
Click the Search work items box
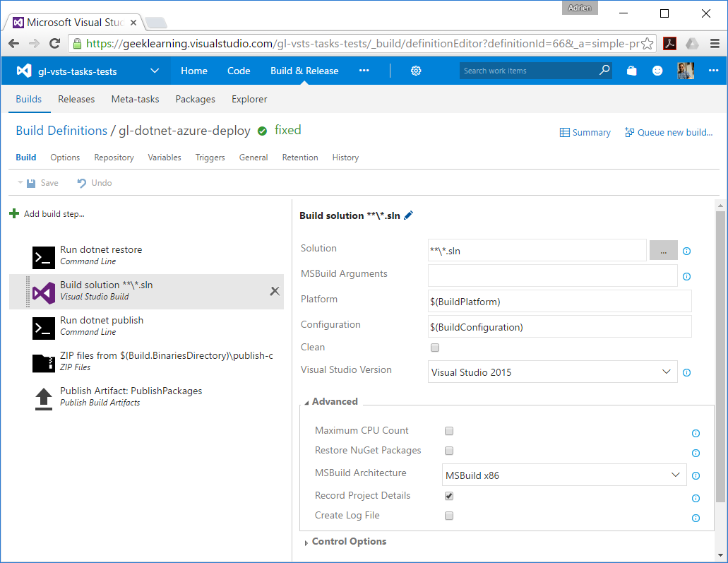[x=528, y=71]
